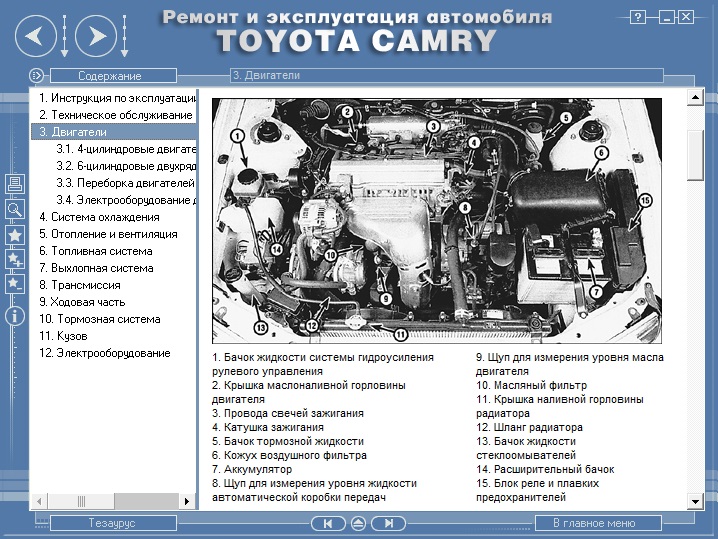Click legend text 4. Катушка зажигания
Viewport: 718px width, 539px height.
point(268,427)
